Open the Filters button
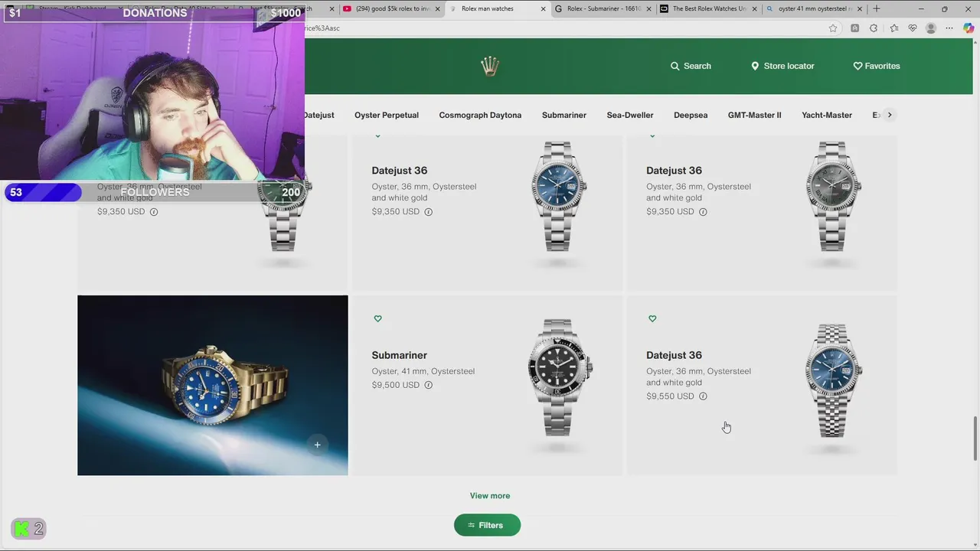The image size is (980, 551). (487, 525)
